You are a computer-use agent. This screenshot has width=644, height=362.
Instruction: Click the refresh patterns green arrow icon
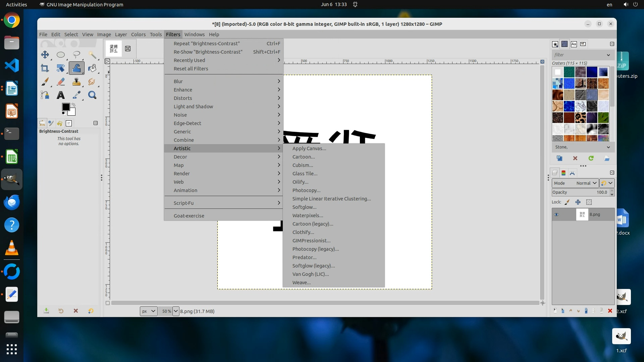(x=591, y=158)
